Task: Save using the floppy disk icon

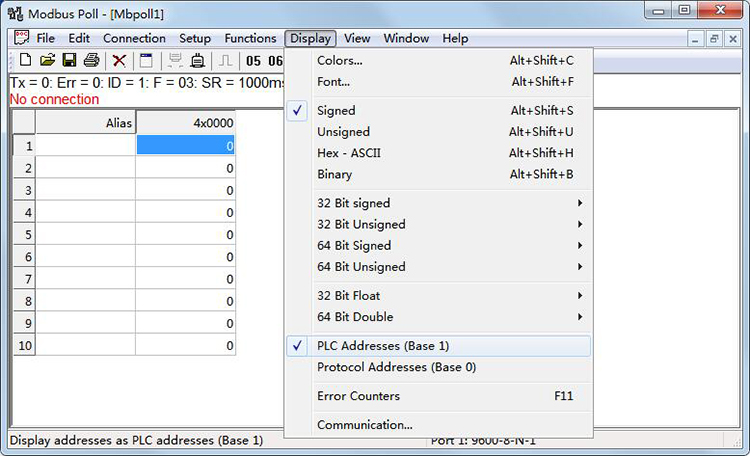Action: click(69, 60)
